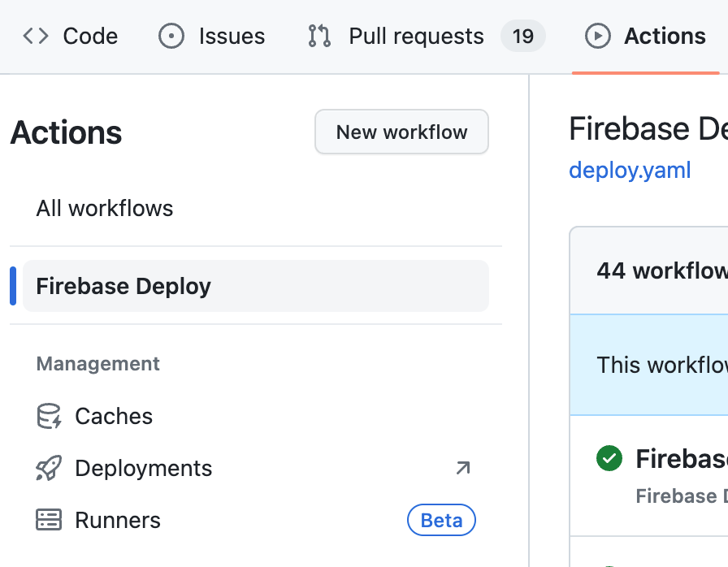Viewport: 728px width, 567px height.
Task: Select the Actions tab
Action: point(646,37)
